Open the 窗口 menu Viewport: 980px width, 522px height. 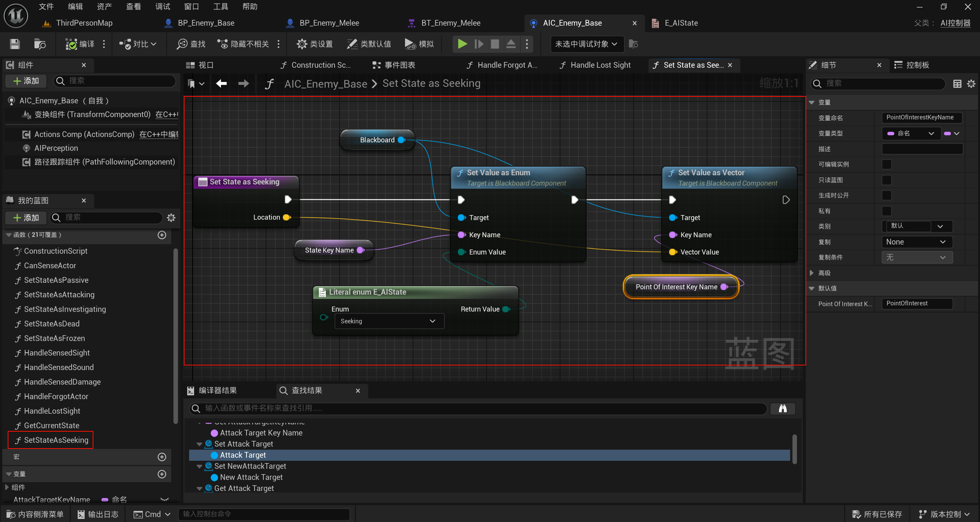tap(191, 7)
